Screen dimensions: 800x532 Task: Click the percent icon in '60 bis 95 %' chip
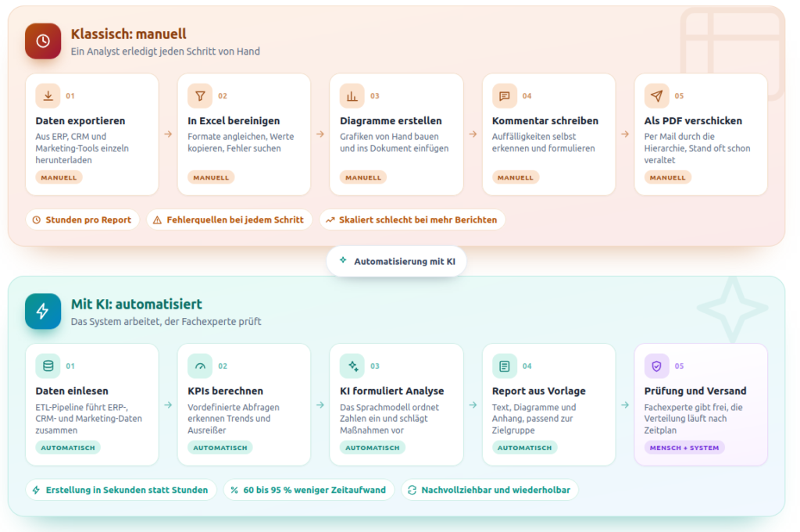(x=234, y=490)
